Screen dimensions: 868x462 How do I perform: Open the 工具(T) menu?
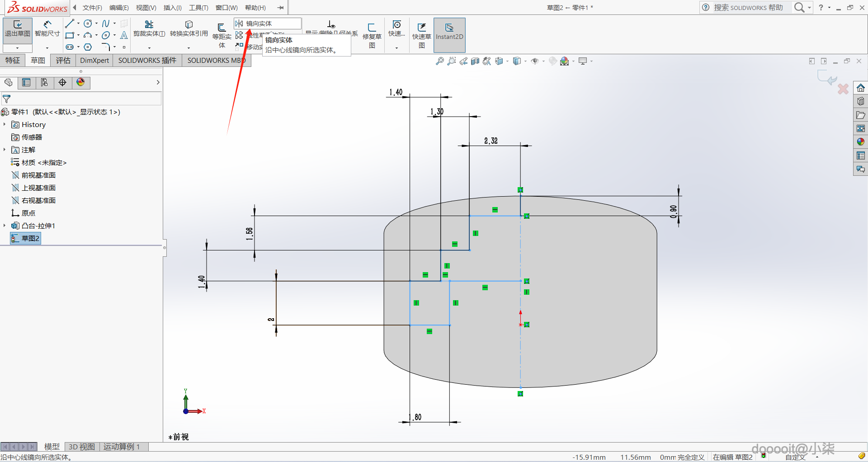coord(198,8)
